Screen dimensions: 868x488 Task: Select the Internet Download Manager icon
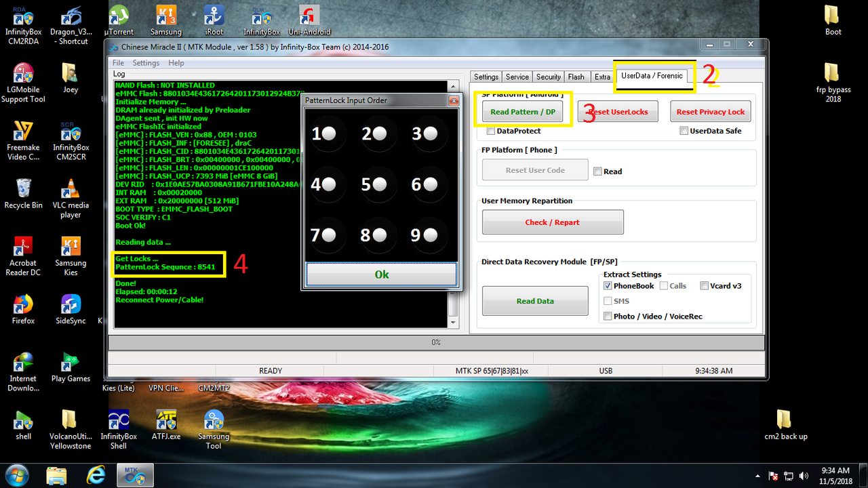click(23, 372)
